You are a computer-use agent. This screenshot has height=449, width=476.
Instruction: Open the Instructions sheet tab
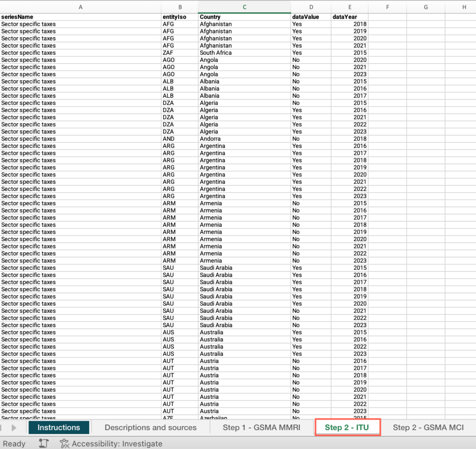point(59,428)
